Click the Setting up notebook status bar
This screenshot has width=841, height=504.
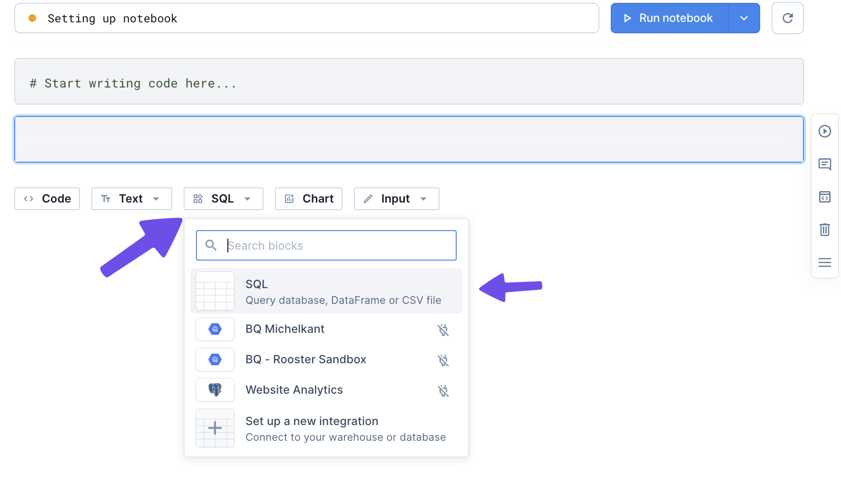307,18
